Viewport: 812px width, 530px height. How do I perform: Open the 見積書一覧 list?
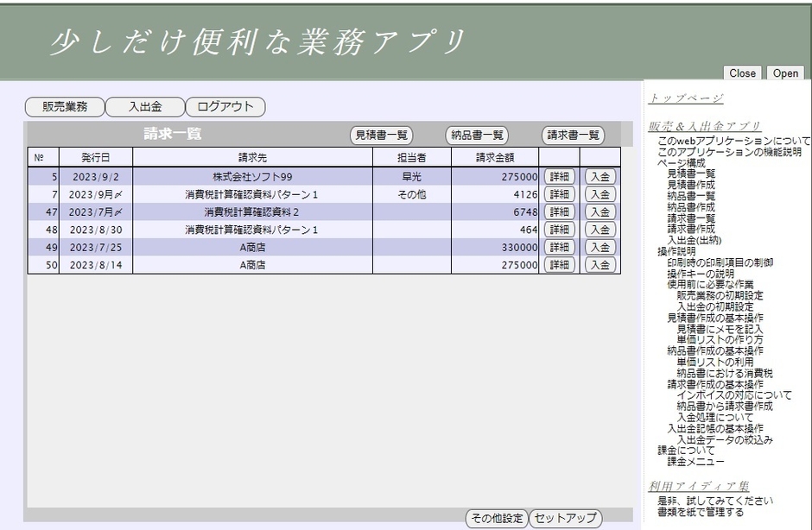pyautogui.click(x=382, y=135)
